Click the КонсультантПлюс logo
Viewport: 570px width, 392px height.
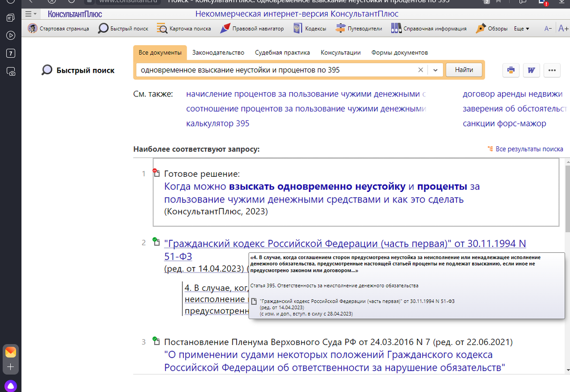pyautogui.click(x=75, y=14)
